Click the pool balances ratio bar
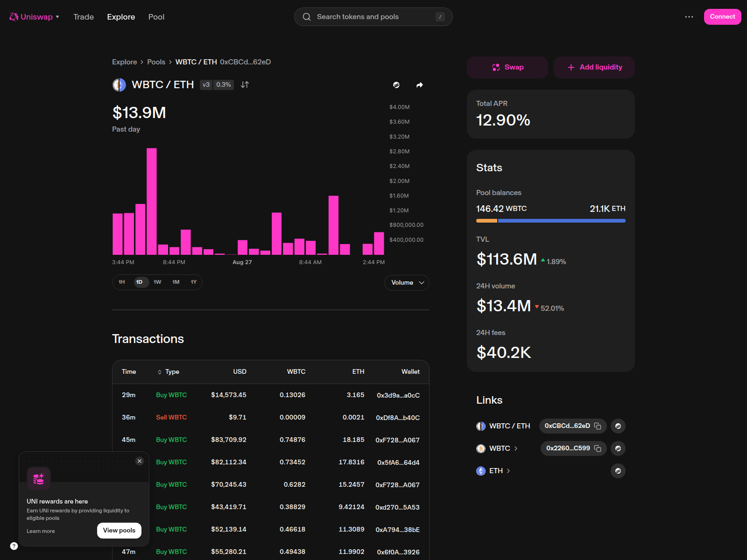This screenshot has width=747, height=560. [x=551, y=221]
